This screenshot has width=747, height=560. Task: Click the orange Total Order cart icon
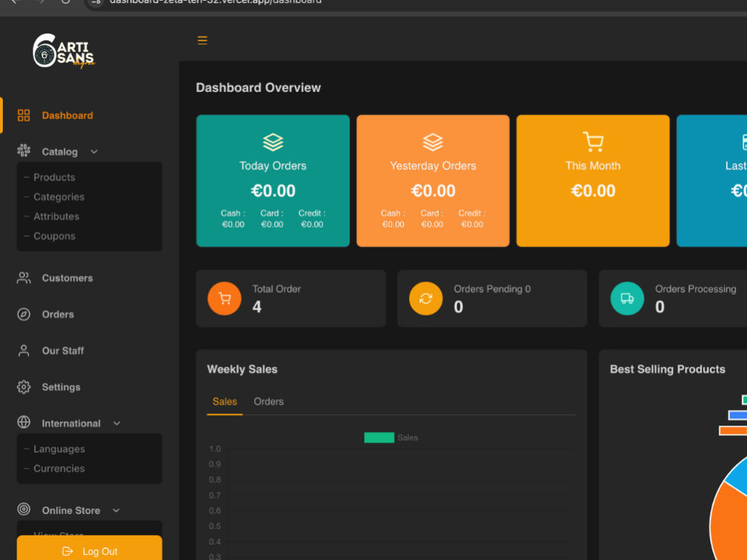[224, 299]
